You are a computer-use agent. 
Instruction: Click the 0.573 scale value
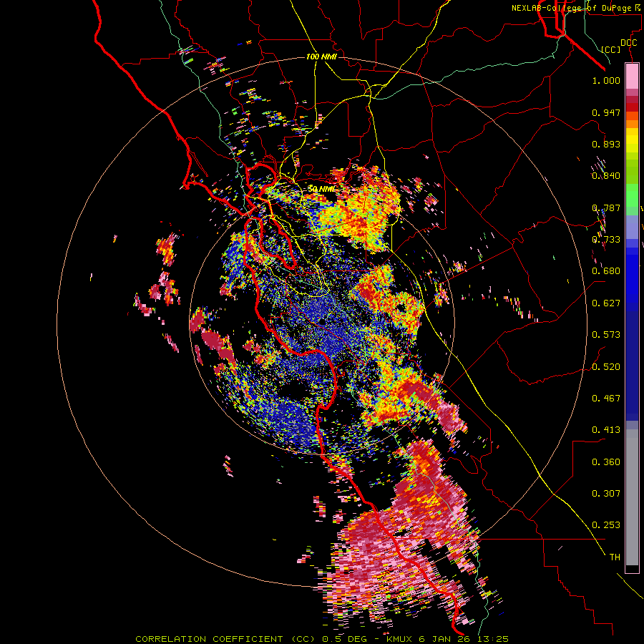(606, 335)
